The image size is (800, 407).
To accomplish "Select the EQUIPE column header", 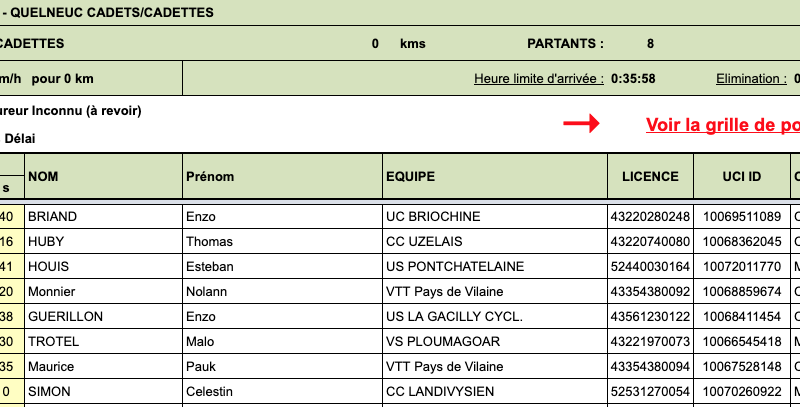I will [410, 177].
